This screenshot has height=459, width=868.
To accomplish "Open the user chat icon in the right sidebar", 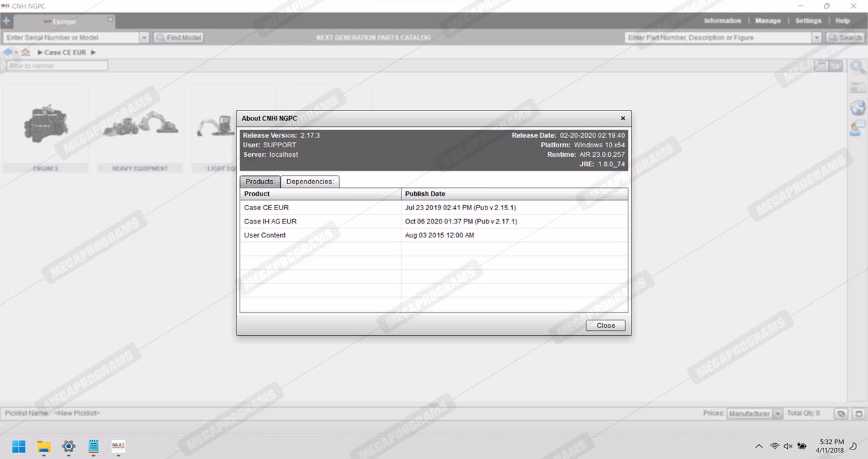I will click(858, 128).
